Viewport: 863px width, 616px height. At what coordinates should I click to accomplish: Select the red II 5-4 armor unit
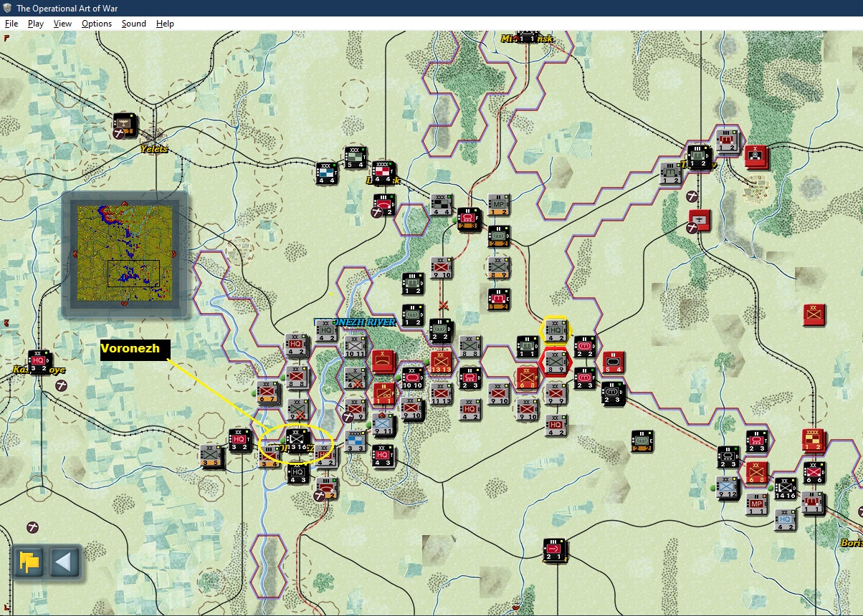[613, 362]
